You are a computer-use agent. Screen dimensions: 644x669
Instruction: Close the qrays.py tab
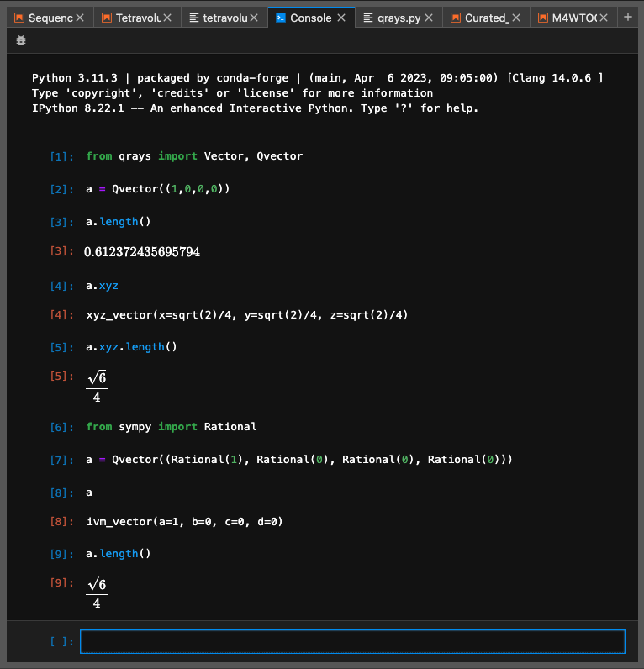429,18
